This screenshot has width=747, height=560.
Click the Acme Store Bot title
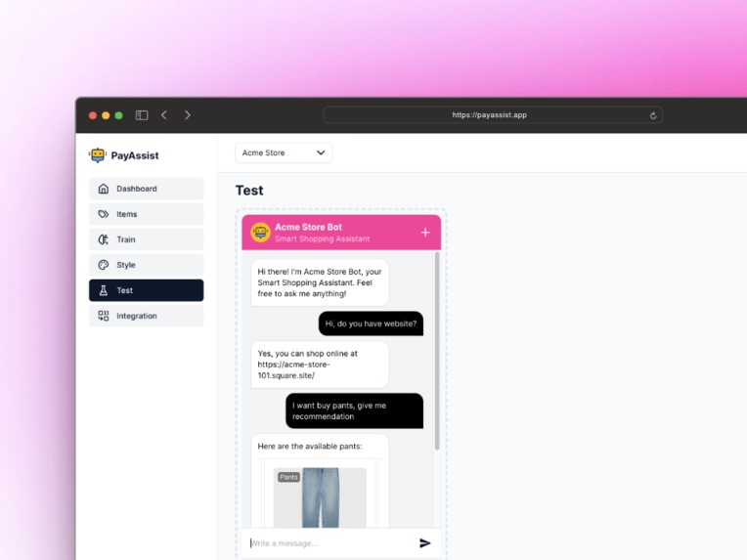[x=308, y=227]
